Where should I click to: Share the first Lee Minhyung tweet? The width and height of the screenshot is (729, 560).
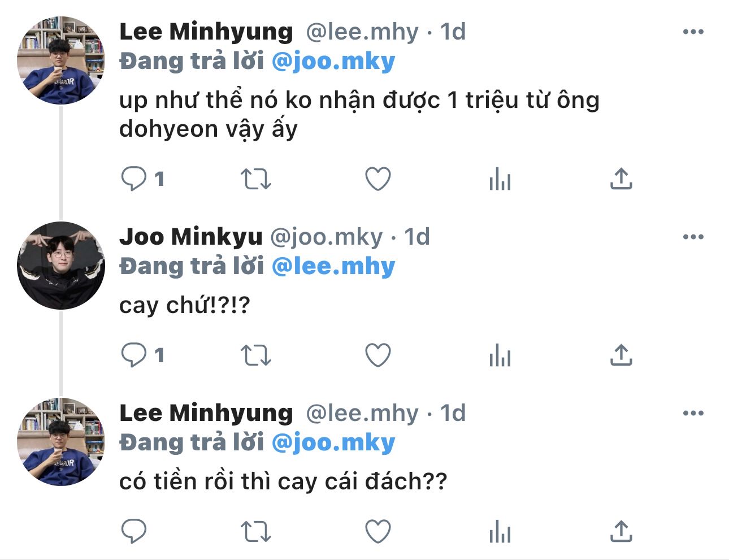pyautogui.click(x=621, y=179)
